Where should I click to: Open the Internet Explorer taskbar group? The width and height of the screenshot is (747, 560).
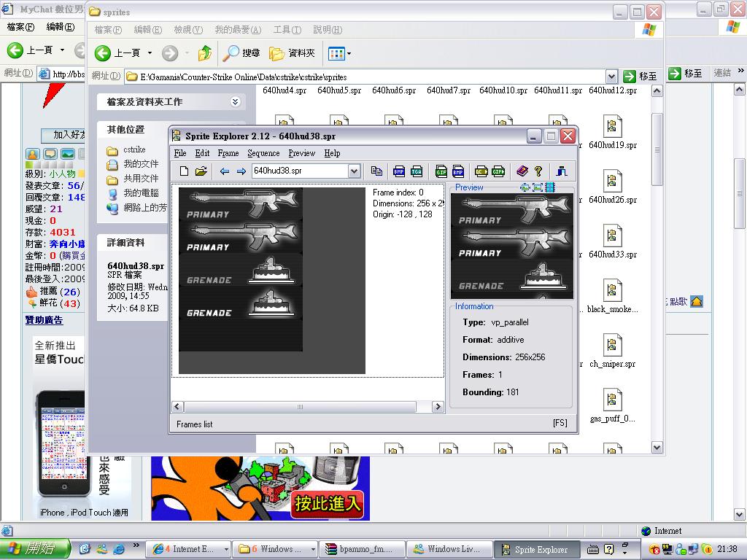point(188,549)
